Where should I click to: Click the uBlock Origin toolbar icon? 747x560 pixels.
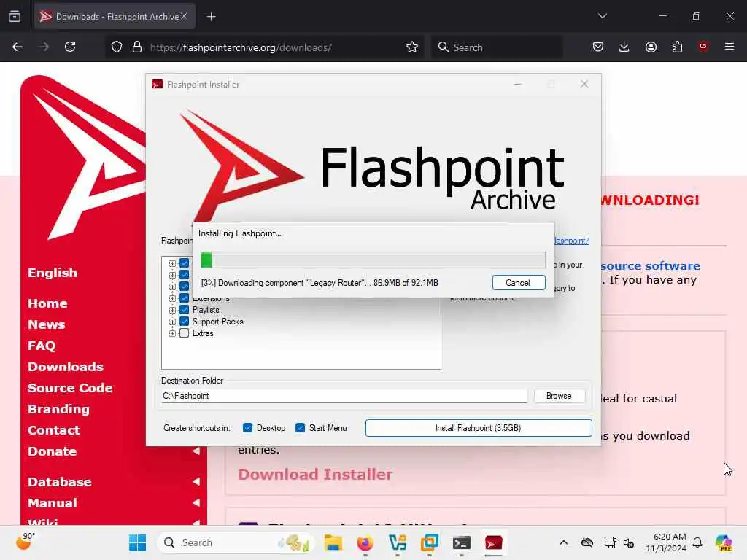pos(703,47)
